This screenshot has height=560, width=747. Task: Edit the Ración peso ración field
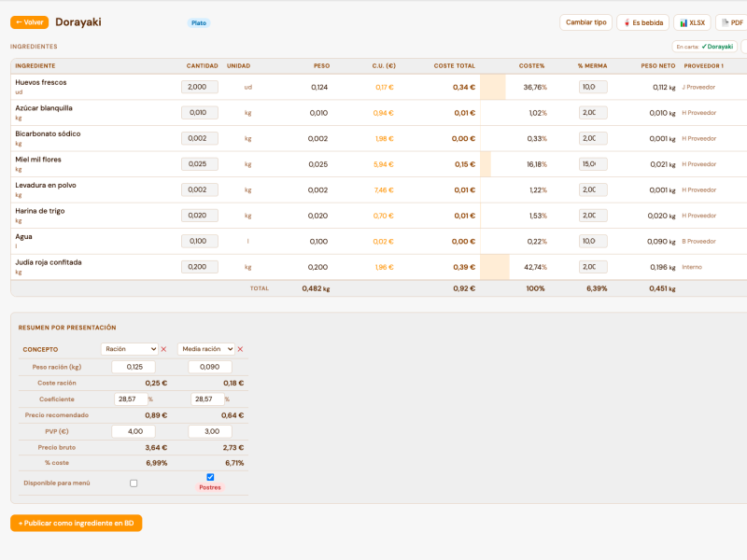coord(134,367)
